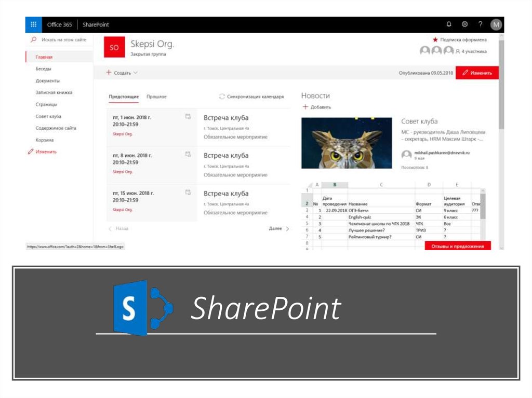Switch to the Прошлое tab
532x398 pixels.
coord(156,97)
